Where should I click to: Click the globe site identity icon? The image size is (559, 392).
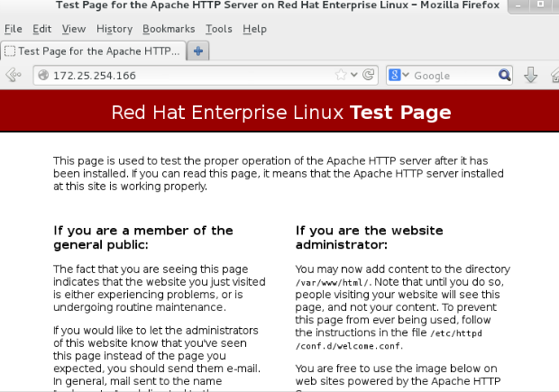[x=43, y=75]
